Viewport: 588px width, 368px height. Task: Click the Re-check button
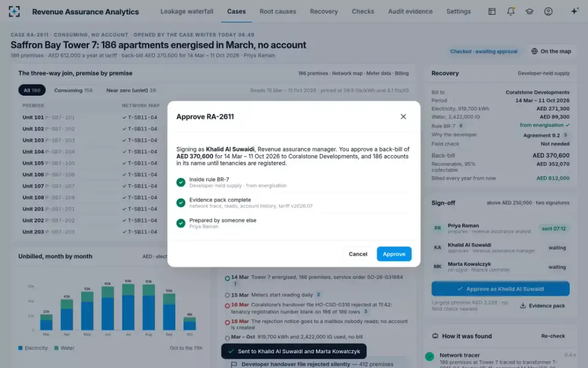(553, 336)
